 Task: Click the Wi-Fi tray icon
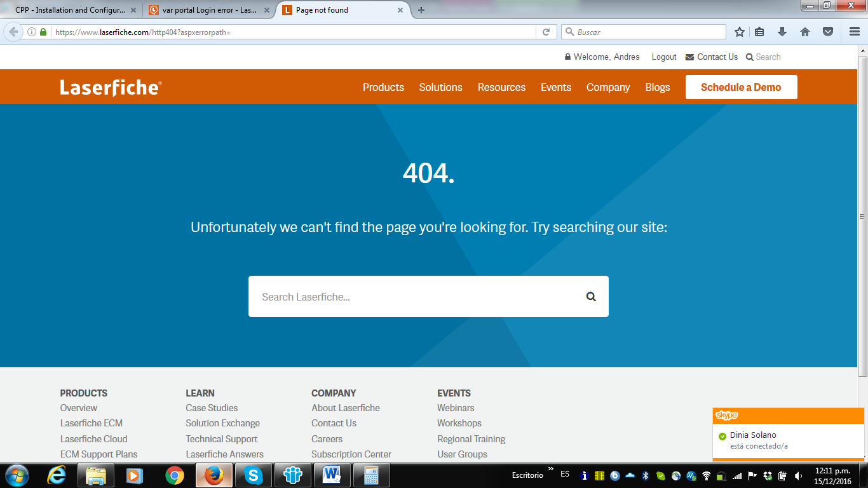pos(707,475)
